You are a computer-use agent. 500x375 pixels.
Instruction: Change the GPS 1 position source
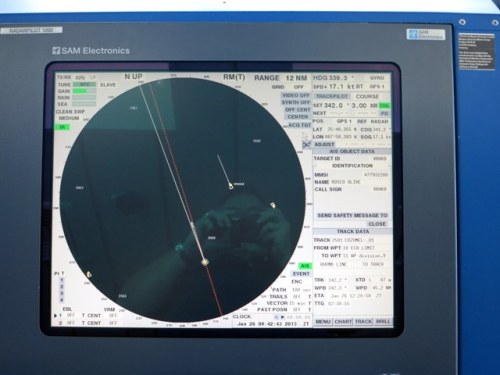344,121
